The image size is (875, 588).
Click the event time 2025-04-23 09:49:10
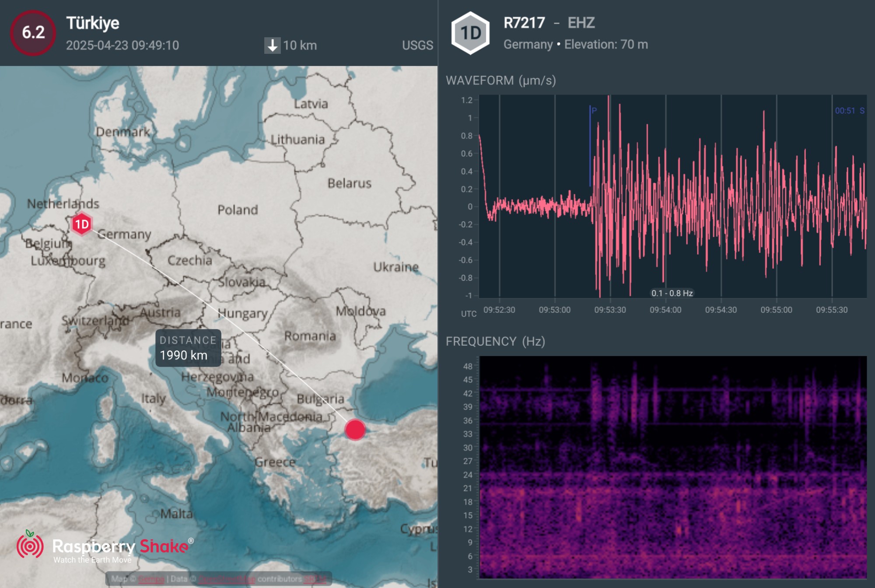click(122, 45)
